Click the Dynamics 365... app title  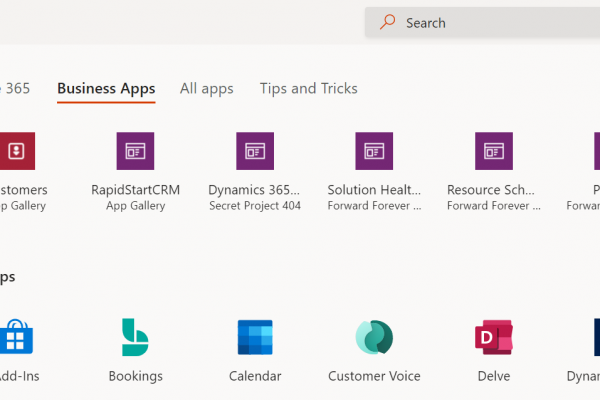tap(254, 190)
